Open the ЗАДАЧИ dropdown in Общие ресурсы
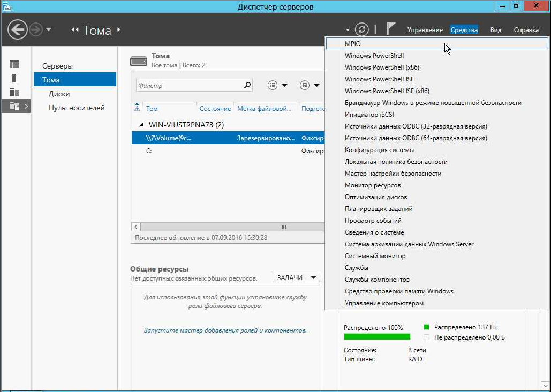 point(296,278)
